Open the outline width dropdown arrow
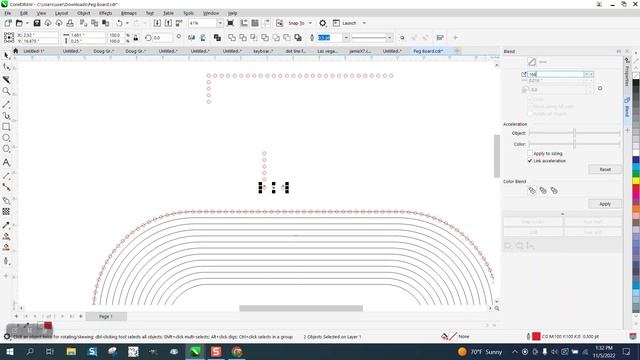 (346, 38)
